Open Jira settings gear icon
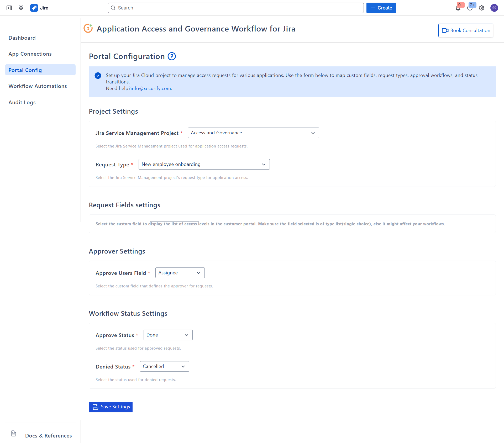Screen dimensions: 504x443 point(482,8)
